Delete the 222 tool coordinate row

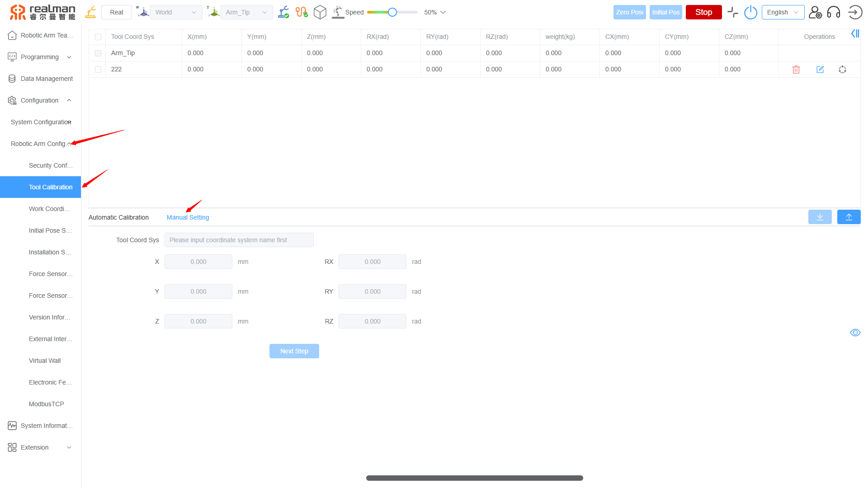[796, 70]
